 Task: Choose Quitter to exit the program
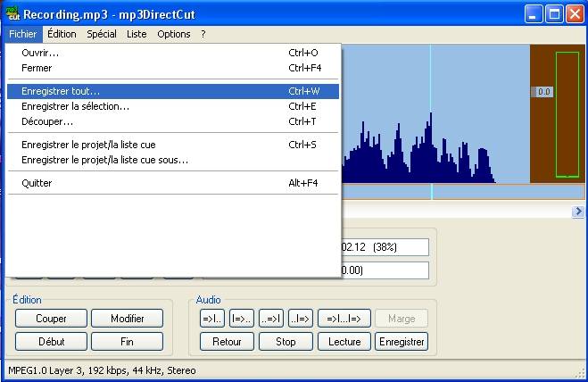[x=173, y=183]
